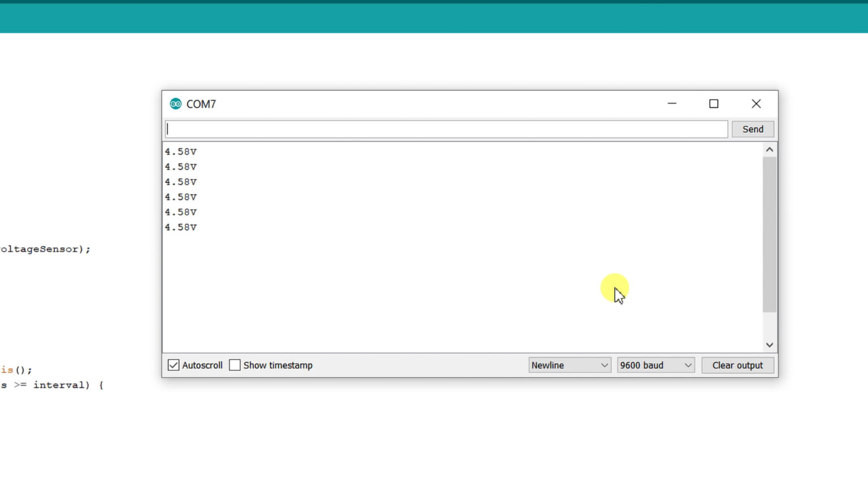Open the 9600 baud rate dropdown
The image size is (868, 488).
tap(656, 365)
